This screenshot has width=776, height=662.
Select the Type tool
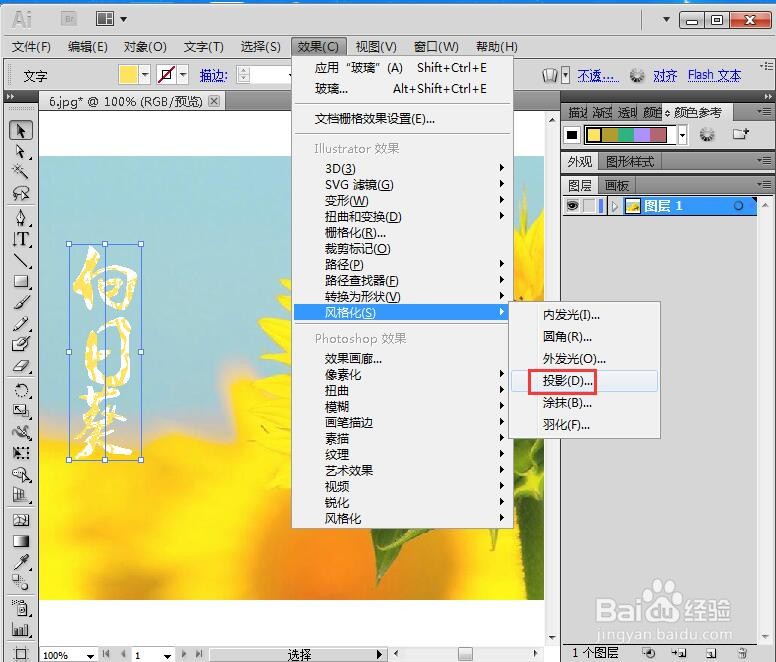click(x=21, y=239)
